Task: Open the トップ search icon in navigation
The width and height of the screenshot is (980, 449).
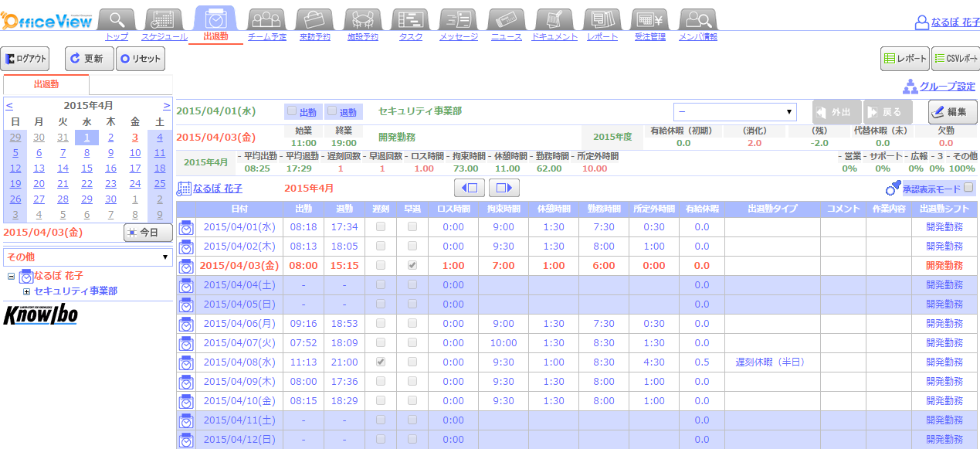Action: pos(117,19)
